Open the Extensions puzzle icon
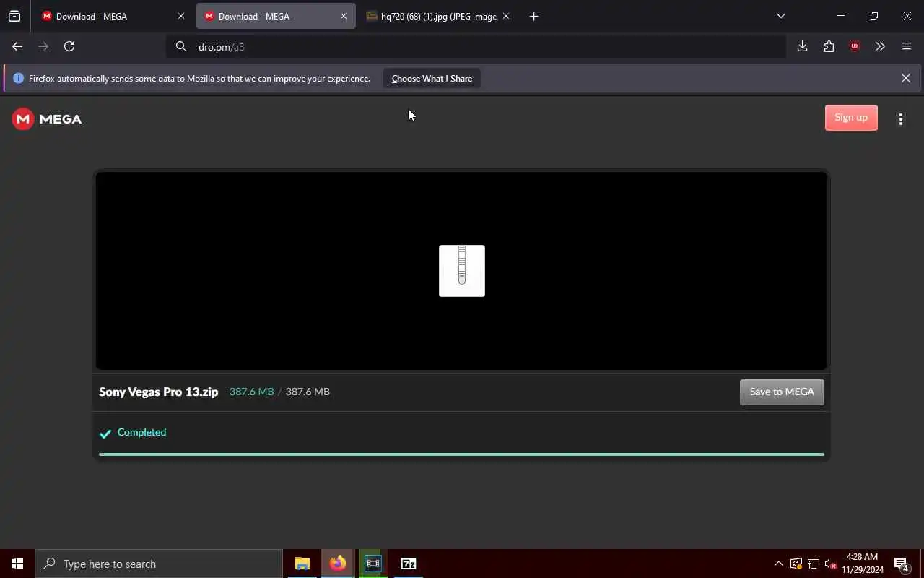 coord(829,46)
